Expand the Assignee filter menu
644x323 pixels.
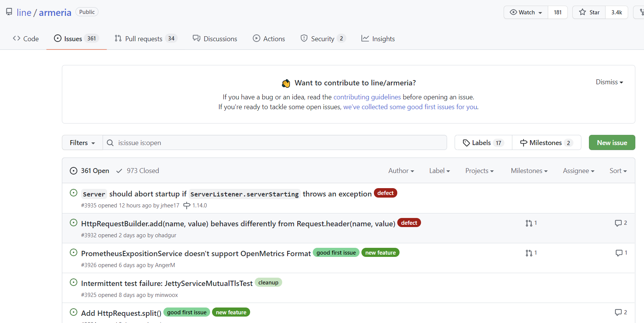[x=578, y=171]
